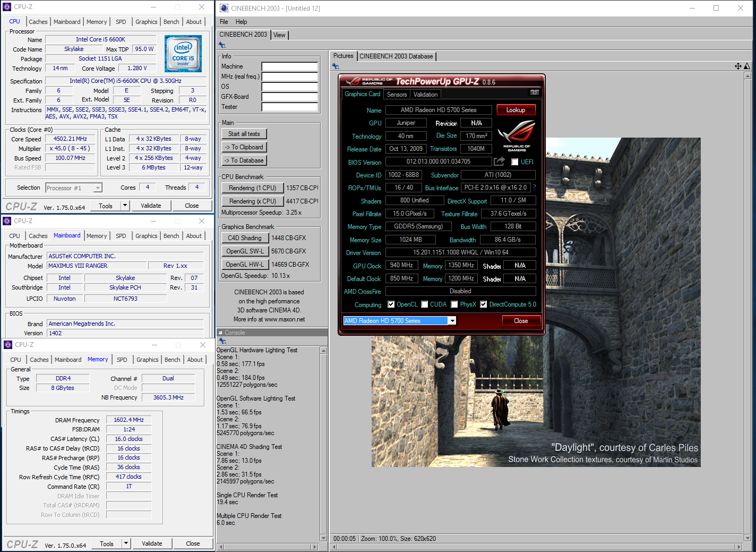The width and height of the screenshot is (756, 552).
Task: Click the Console horizontal scrollbar right arrow
Action: point(315,547)
